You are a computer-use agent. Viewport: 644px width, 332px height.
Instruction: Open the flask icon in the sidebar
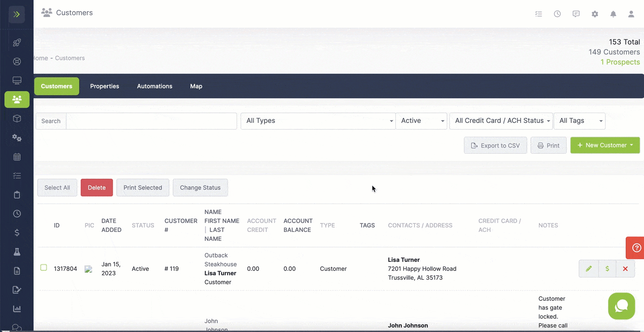tap(17, 252)
